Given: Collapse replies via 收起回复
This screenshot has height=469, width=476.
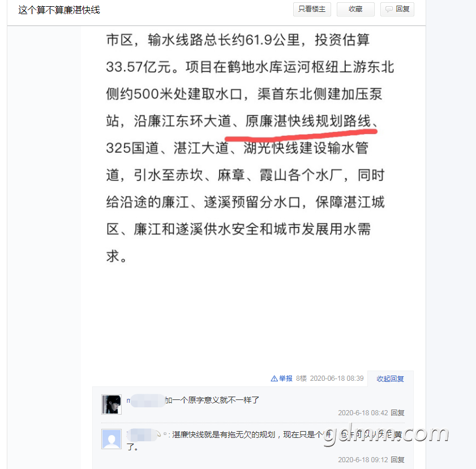Looking at the screenshot, I should [390, 378].
